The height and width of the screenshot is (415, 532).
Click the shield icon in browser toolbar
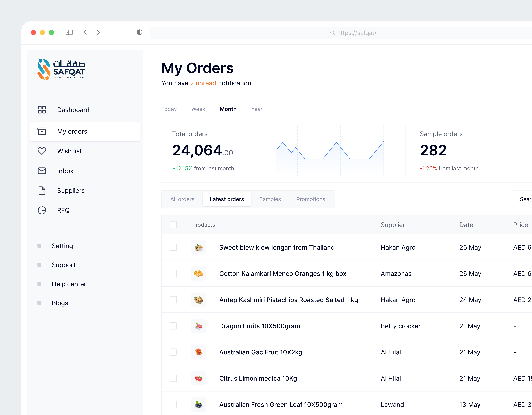[x=140, y=32]
